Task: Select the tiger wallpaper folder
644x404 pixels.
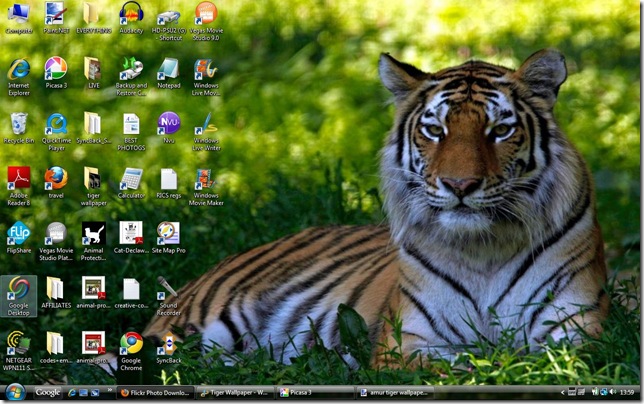Action: pyautogui.click(x=94, y=186)
